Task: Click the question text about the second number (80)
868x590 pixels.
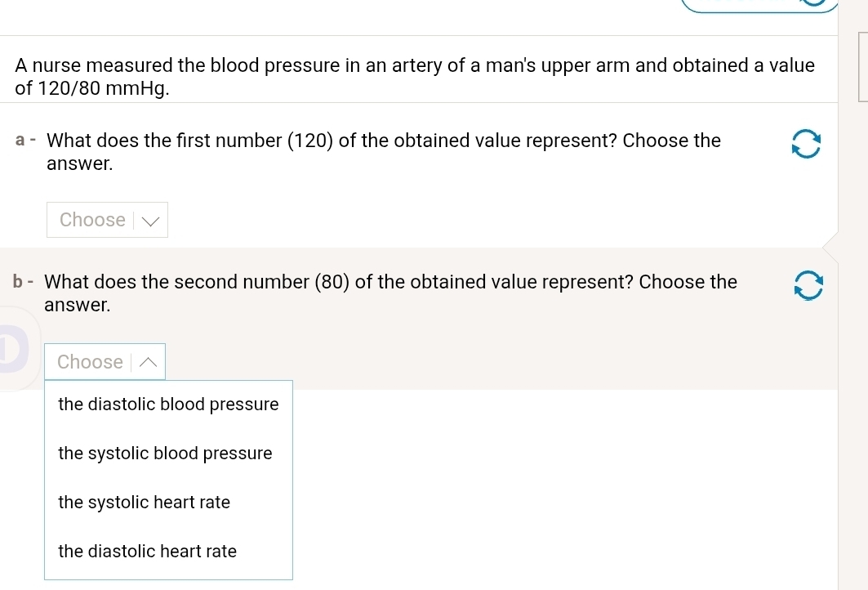Action: [390, 293]
